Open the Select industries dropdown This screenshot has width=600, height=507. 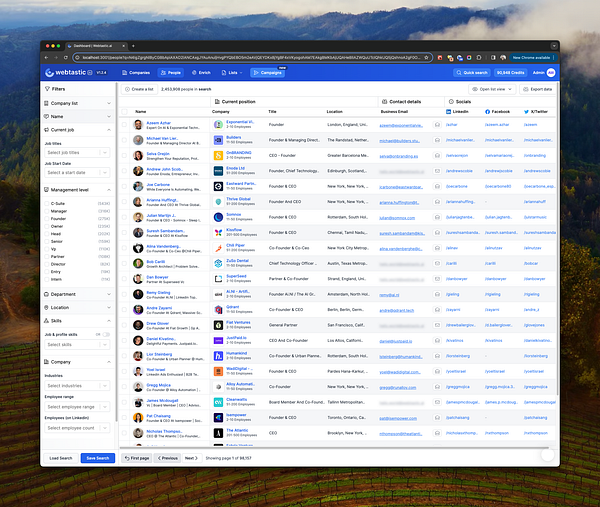tap(77, 386)
